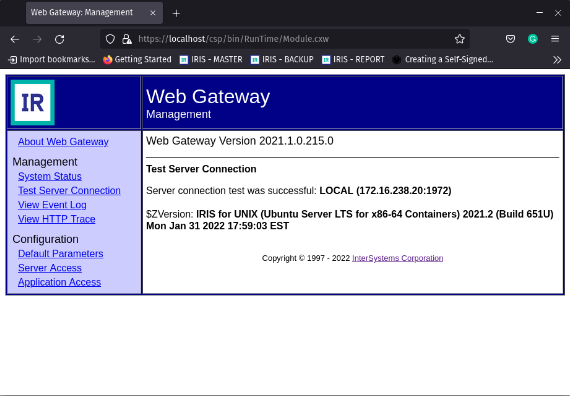Click the Web Gateway Version 2021.1.0.215.0 text

pyautogui.click(x=240, y=141)
